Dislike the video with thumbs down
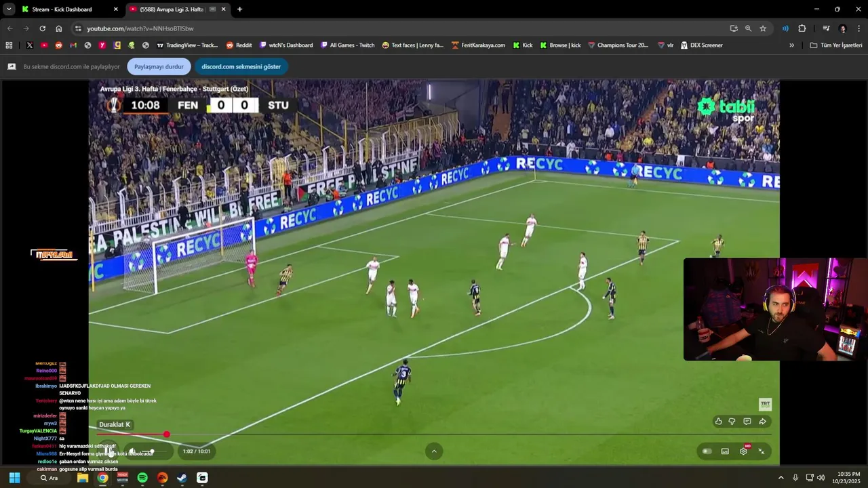The height and width of the screenshot is (488, 868). point(732,422)
